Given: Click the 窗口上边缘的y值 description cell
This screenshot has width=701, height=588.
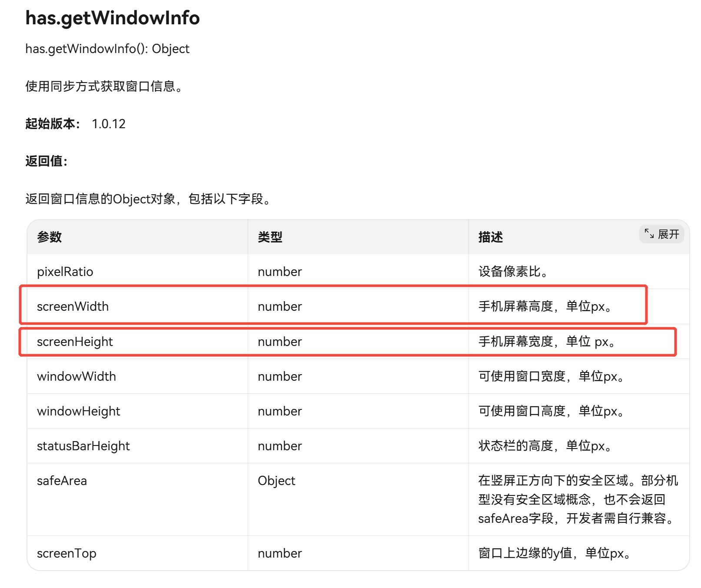Looking at the screenshot, I should (x=554, y=553).
